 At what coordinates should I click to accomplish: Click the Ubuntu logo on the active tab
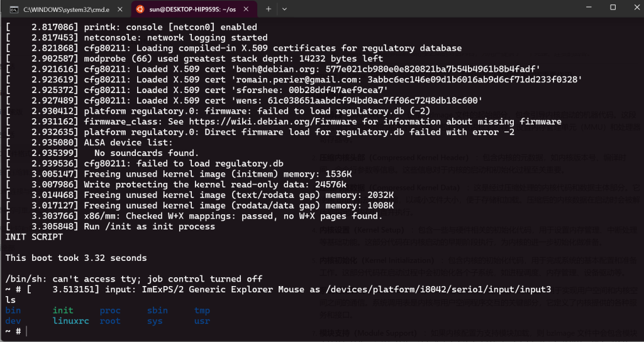click(x=140, y=9)
